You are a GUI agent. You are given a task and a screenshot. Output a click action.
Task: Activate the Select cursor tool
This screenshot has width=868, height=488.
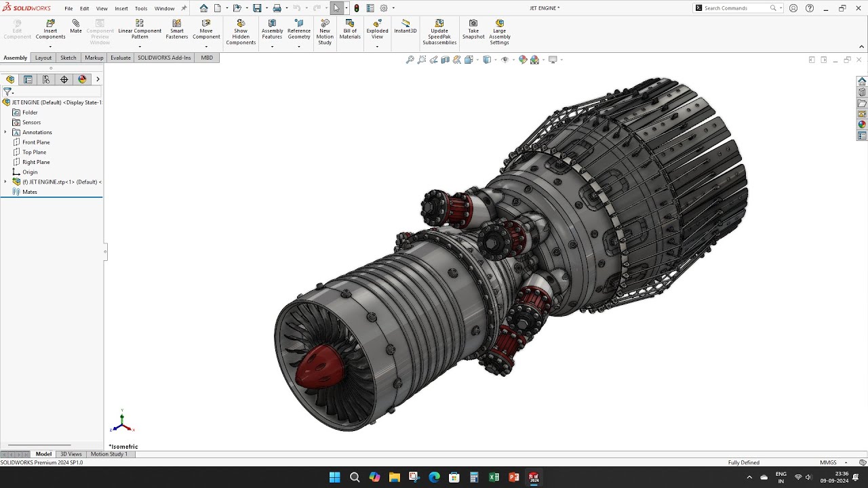(x=336, y=8)
